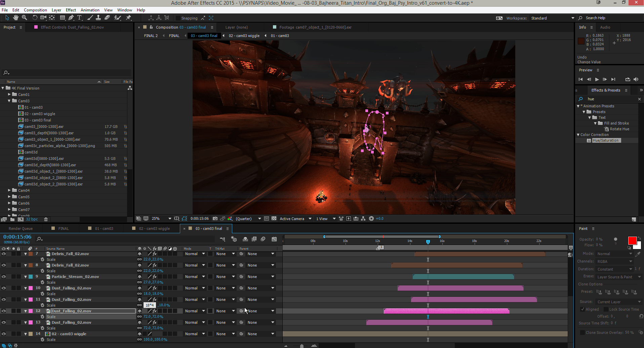Select the Pan Behind anchor point tool
The image size is (644, 348).
coord(52,18)
